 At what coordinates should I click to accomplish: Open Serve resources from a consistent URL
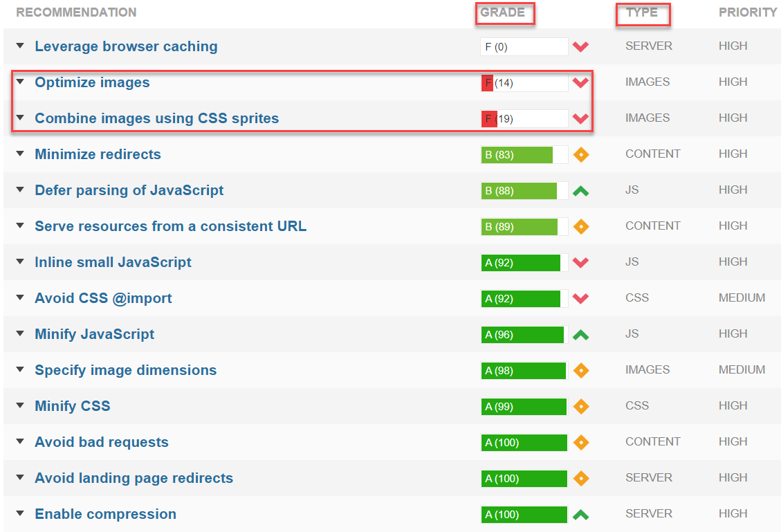tap(170, 226)
